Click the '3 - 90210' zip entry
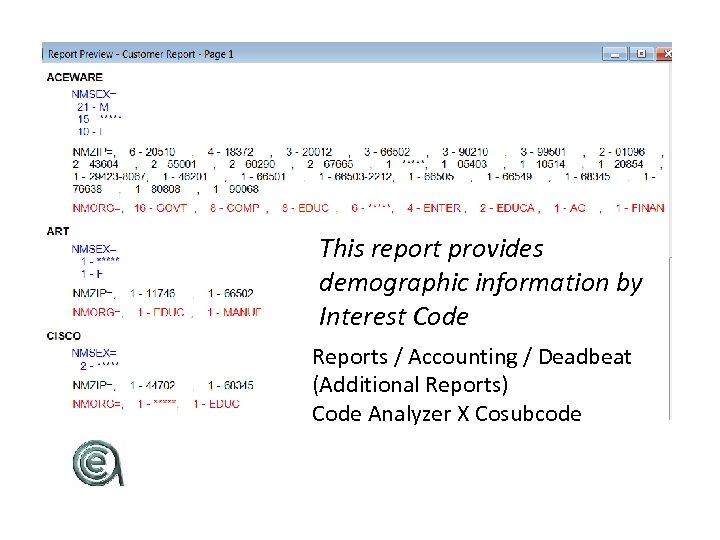The image size is (720, 540). tap(465, 152)
